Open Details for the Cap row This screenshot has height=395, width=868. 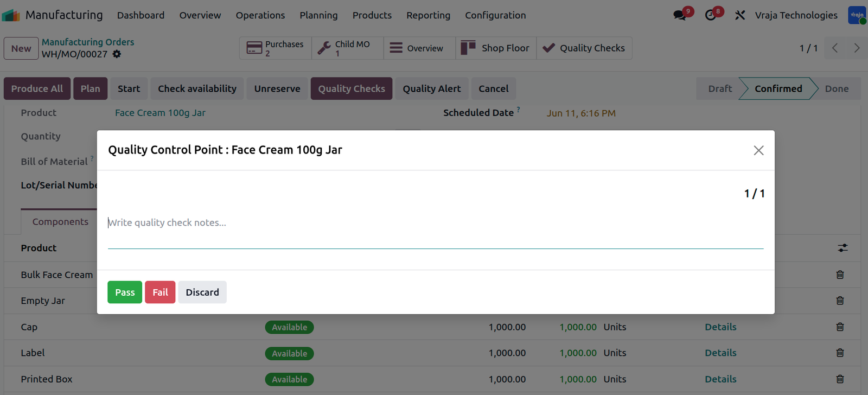click(720, 327)
